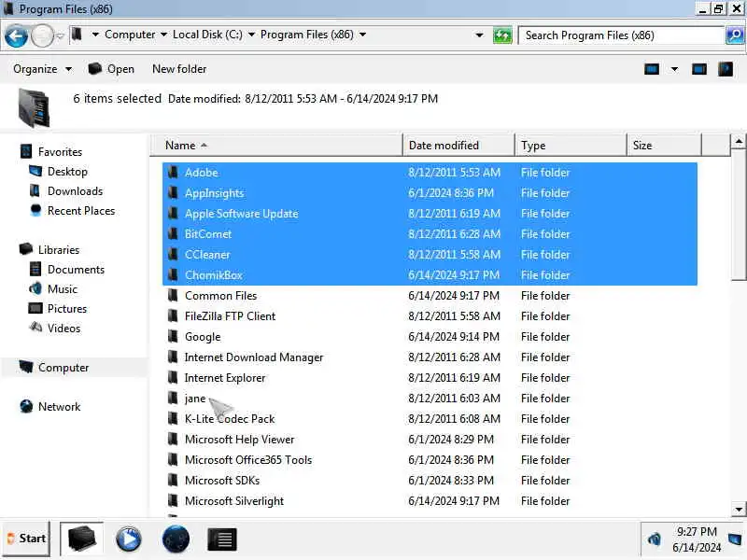This screenshot has width=747, height=560.
Task: Open the Pictures library
Action: (66, 309)
